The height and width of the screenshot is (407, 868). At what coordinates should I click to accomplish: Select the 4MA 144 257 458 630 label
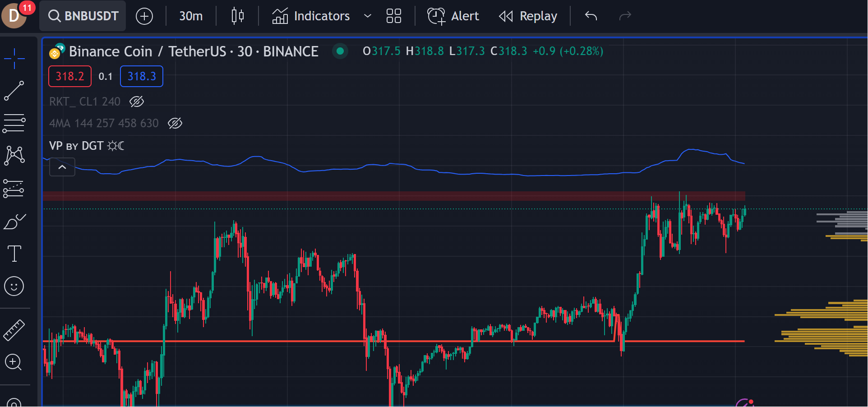click(104, 123)
